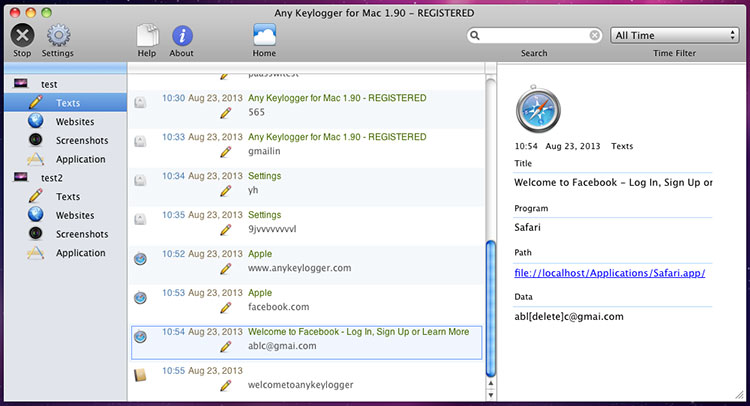Click globe icon of Websites under test
Screen dimensions: 750x406
(x=35, y=121)
